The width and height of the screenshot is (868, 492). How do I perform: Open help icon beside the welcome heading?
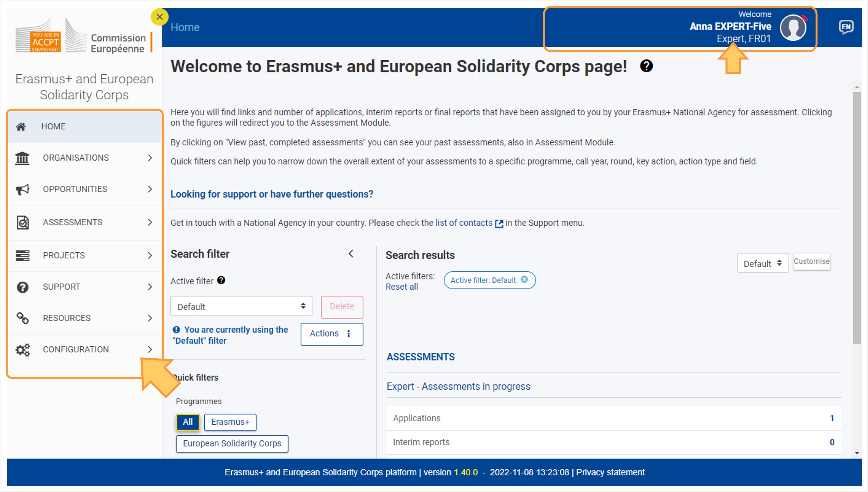coord(646,66)
